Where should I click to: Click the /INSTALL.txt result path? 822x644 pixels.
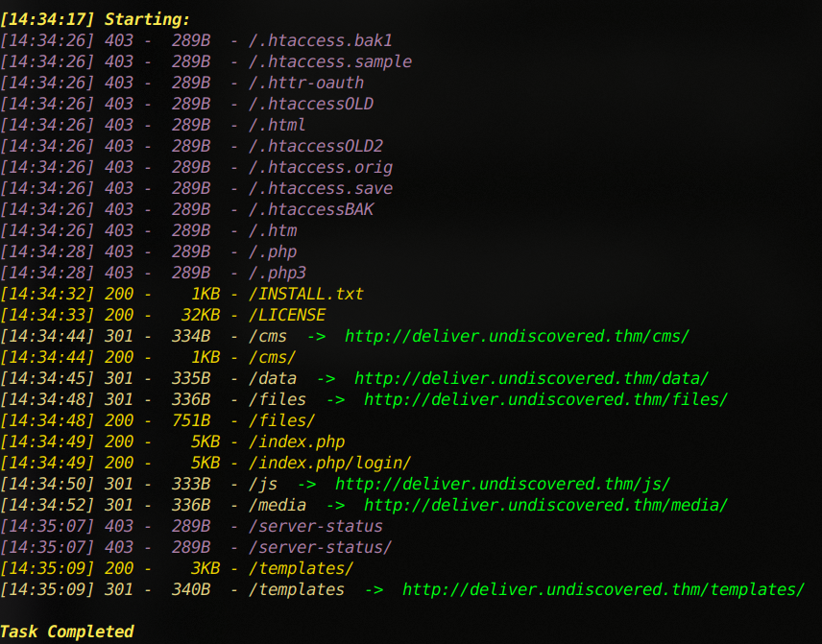click(305, 294)
